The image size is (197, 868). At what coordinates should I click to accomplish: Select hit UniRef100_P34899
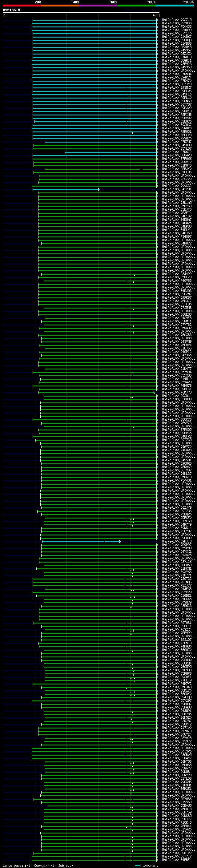click(177, 30)
